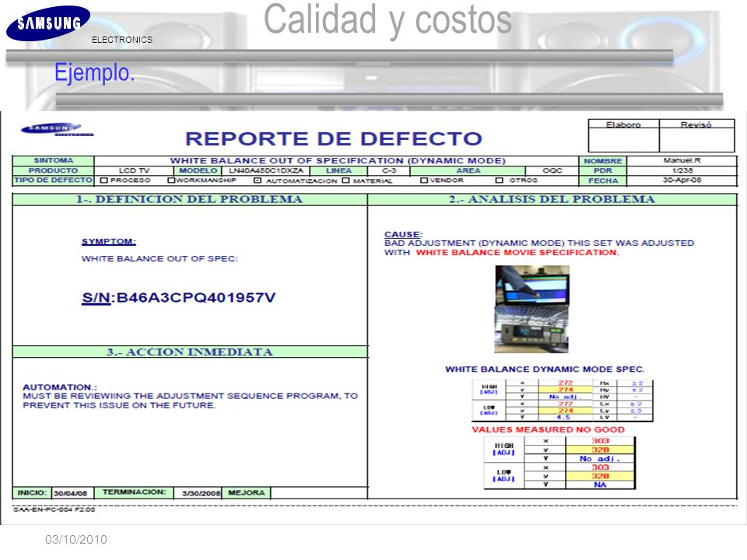The image size is (747, 560).
Task: Click the LINEA label cell
Action: (338, 170)
